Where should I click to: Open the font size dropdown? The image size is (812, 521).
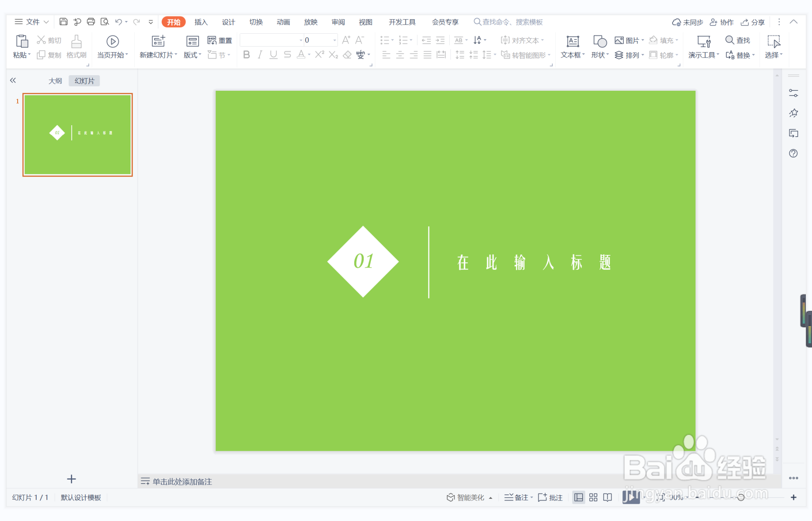[335, 40]
